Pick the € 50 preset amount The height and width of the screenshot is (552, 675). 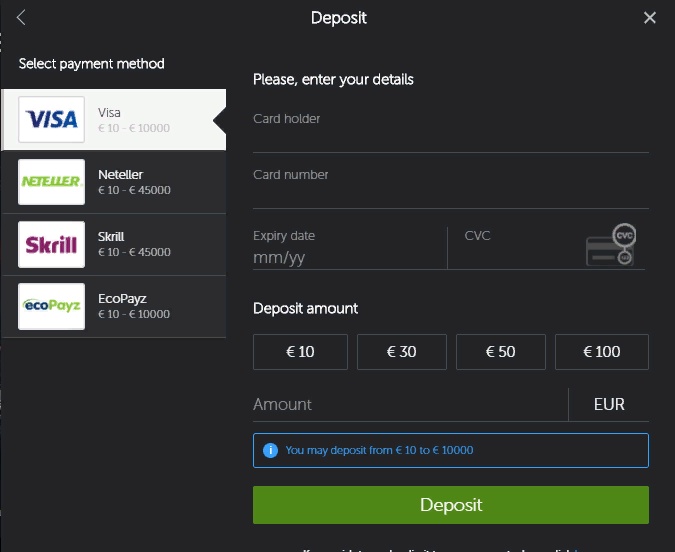(501, 352)
